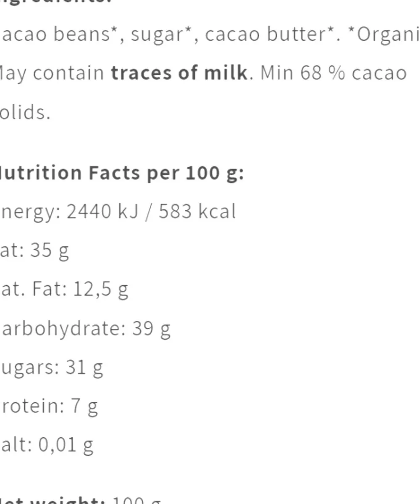The width and height of the screenshot is (420, 504).
Task: Click the "Salt: 0,01 g" line
Action: (x=47, y=444)
